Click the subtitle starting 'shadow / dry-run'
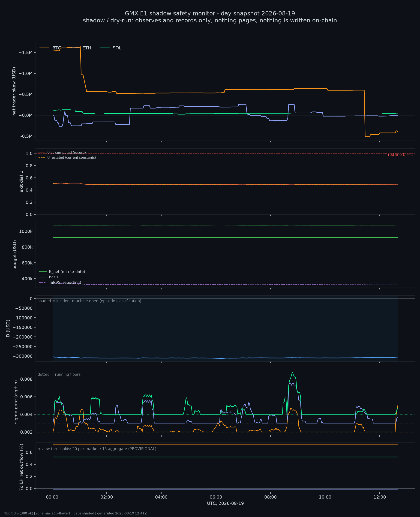The image size is (420, 517). point(210,20)
